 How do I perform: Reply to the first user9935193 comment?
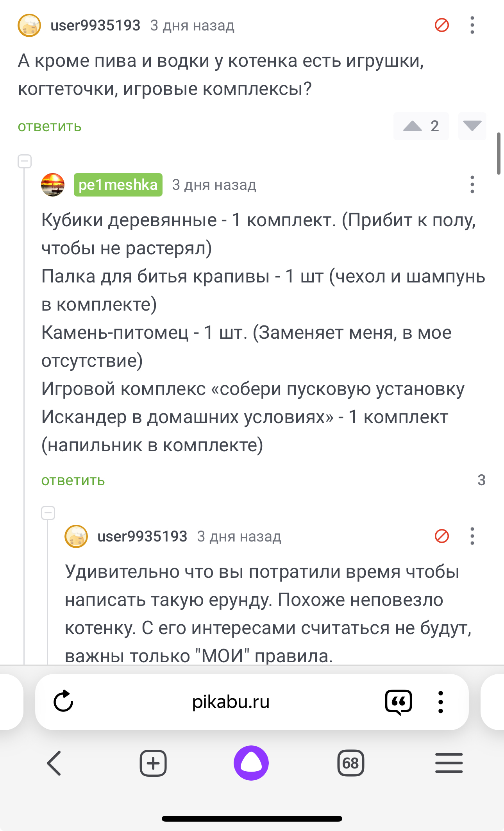click(50, 127)
